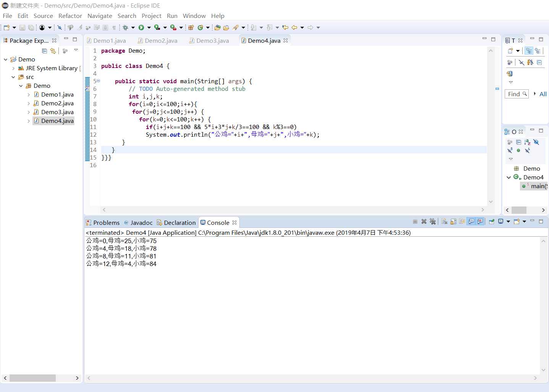Open the Navigate menu
This screenshot has height=392, width=549.
[100, 16]
